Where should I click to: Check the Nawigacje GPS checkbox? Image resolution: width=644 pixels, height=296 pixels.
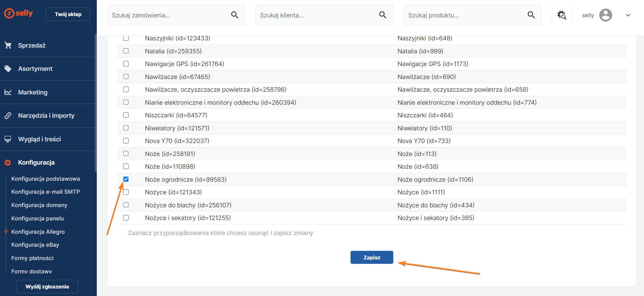126,64
